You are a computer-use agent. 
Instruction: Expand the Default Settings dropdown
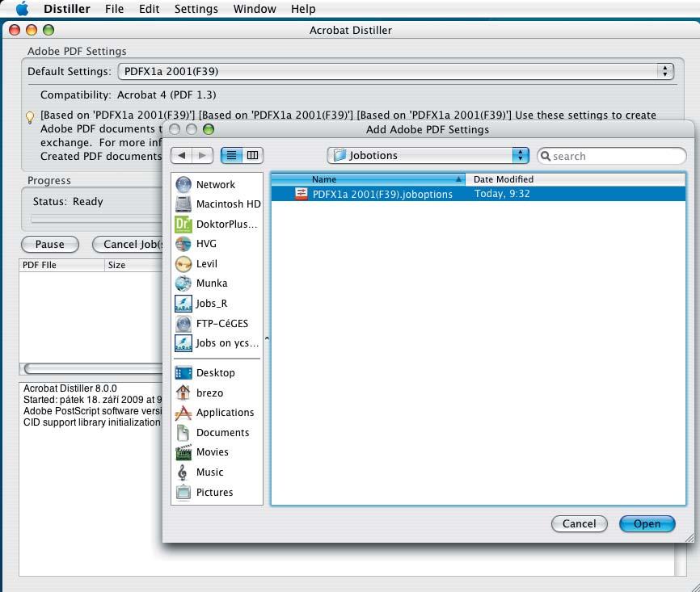click(x=395, y=71)
